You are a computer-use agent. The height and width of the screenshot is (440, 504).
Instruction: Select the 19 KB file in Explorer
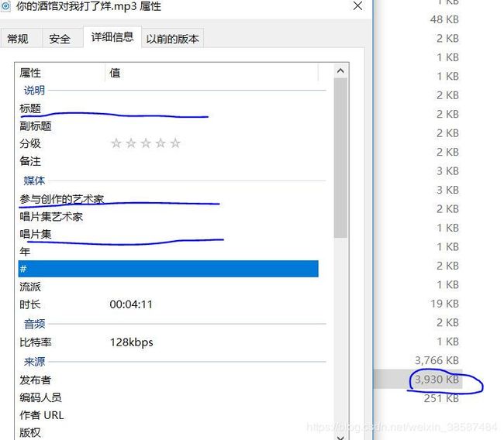tap(444, 304)
